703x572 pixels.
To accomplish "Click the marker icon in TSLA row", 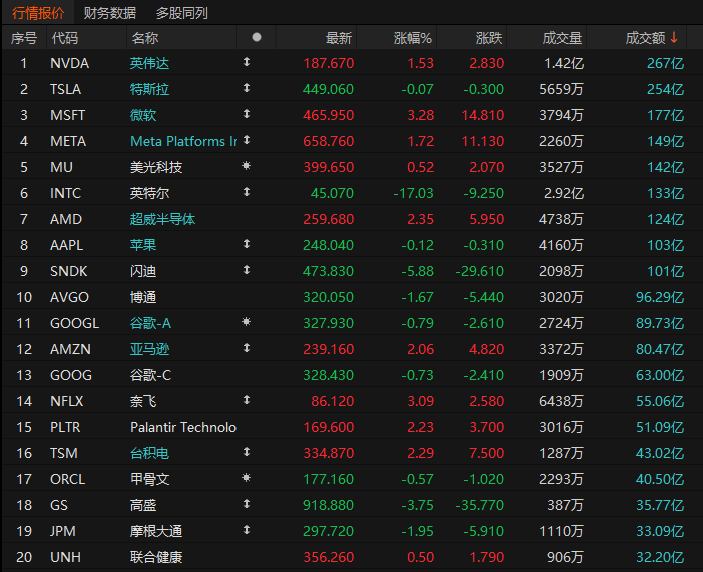I will click(x=247, y=88).
